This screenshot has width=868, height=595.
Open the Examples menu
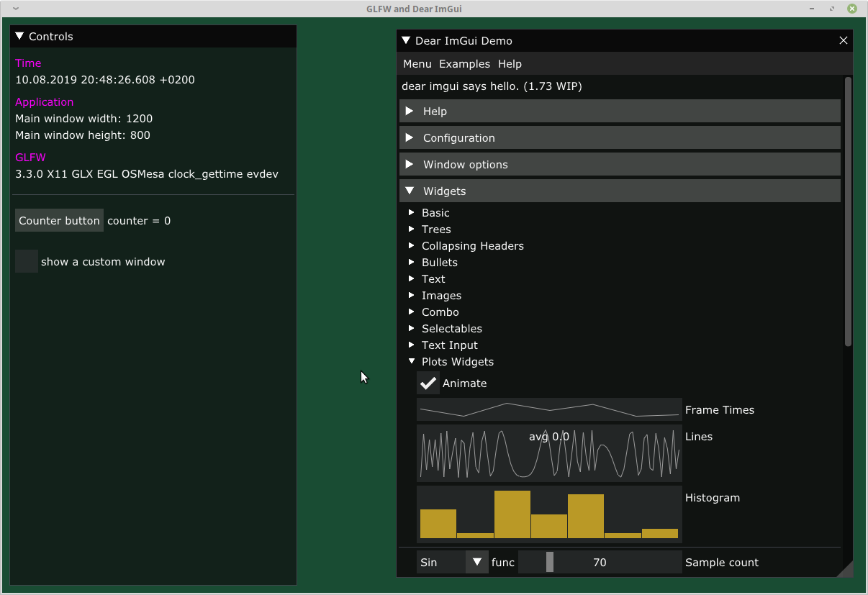(464, 63)
